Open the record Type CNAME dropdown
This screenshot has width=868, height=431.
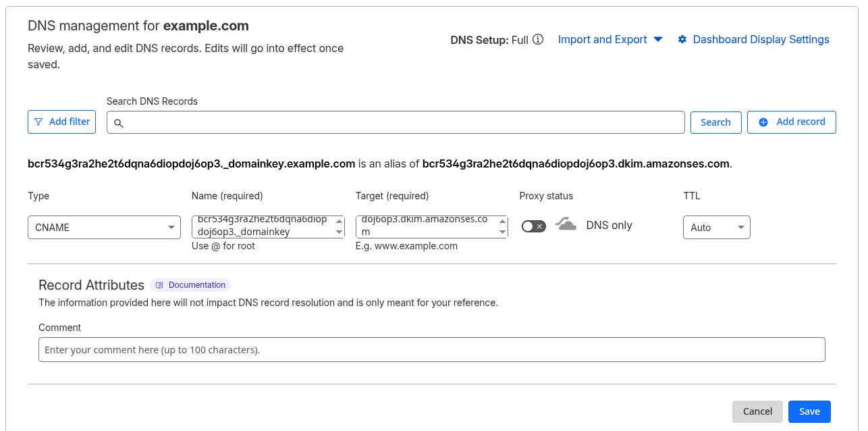[x=104, y=227]
